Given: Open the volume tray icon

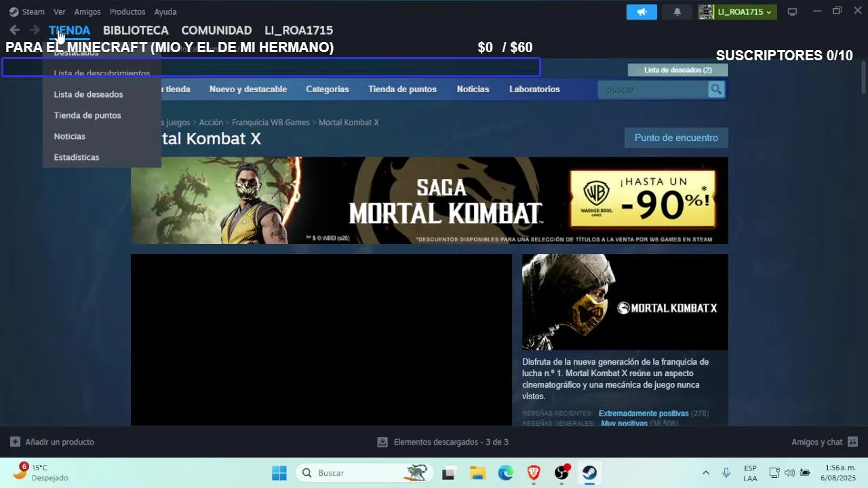Looking at the screenshot, I should coord(789,473).
